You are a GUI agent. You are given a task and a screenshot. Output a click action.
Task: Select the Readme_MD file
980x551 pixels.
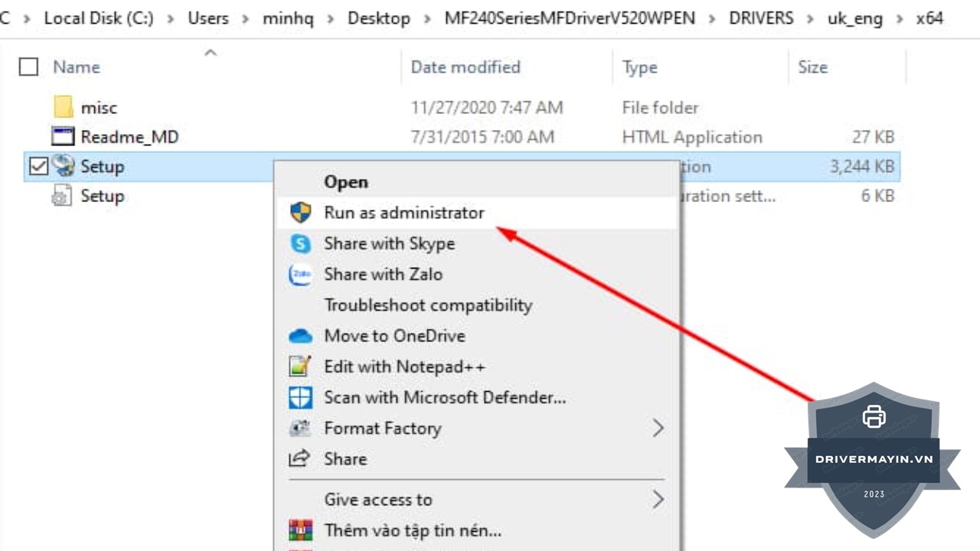point(129,138)
